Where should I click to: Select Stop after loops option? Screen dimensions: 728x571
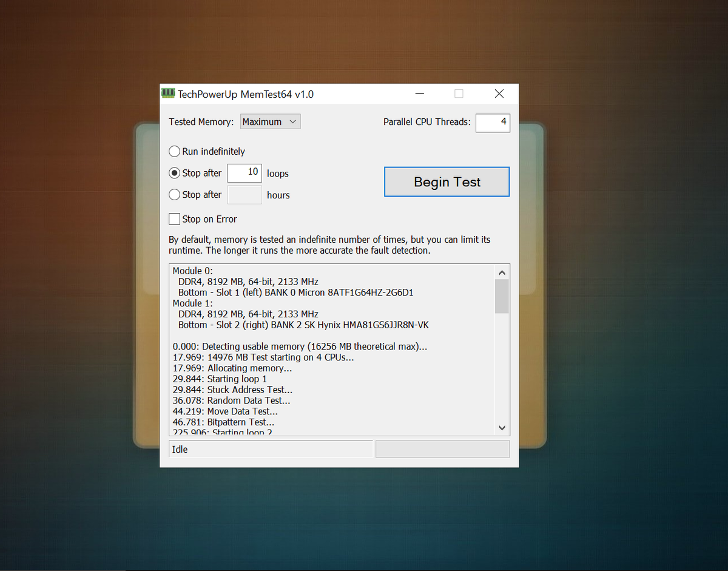click(174, 173)
